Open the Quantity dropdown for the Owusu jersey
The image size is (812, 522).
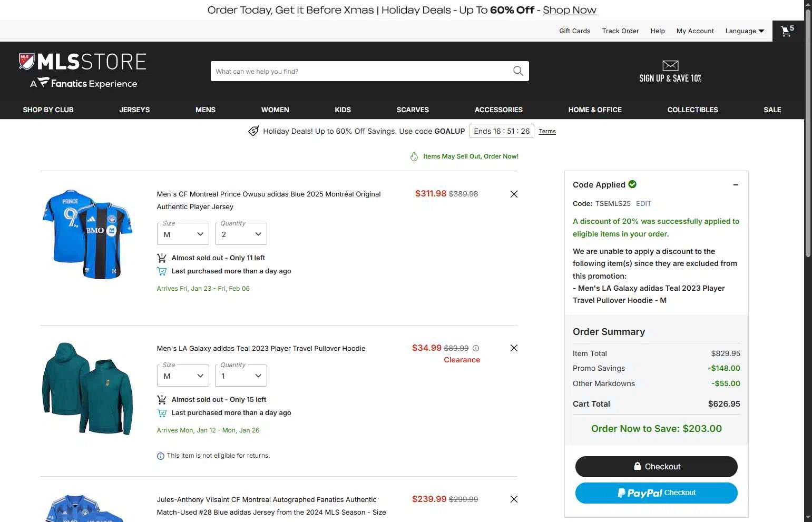click(241, 234)
